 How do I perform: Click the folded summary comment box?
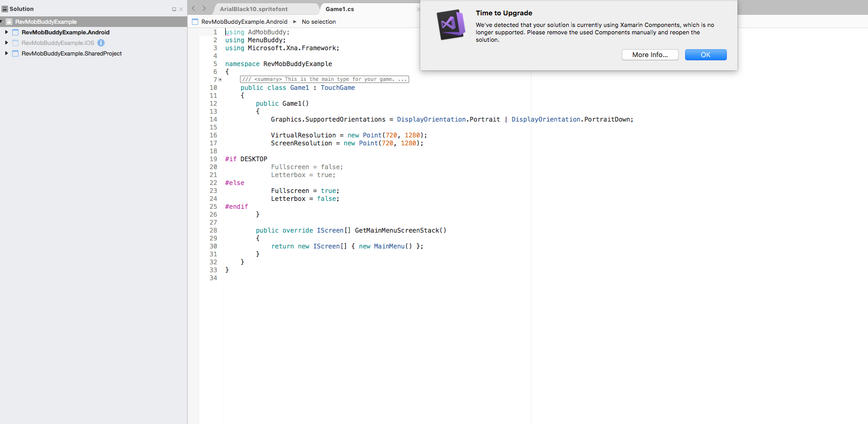pos(325,79)
